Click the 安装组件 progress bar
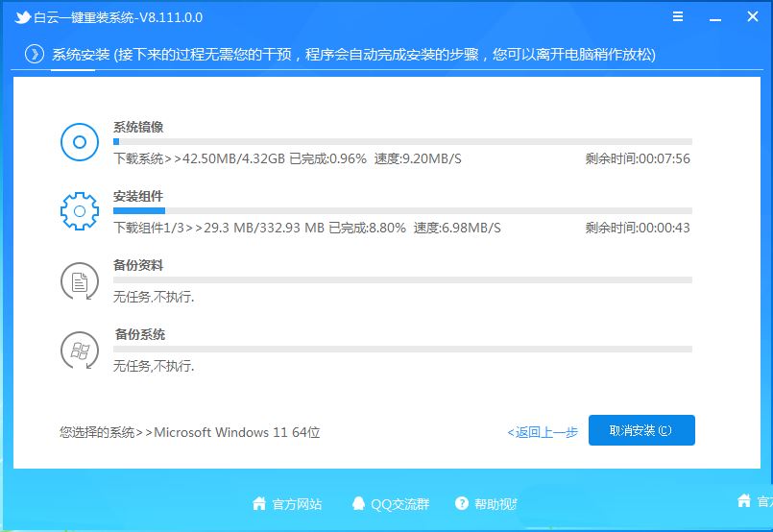 click(x=402, y=211)
